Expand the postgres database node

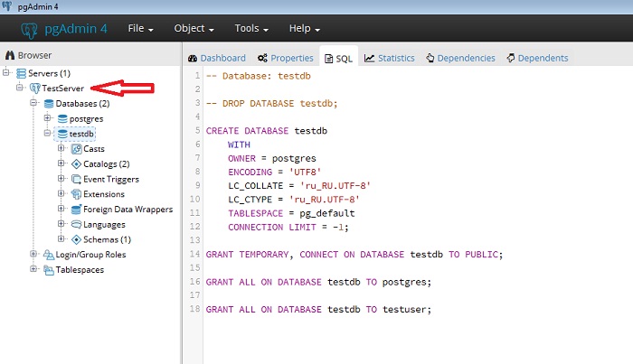pyautogui.click(x=47, y=117)
